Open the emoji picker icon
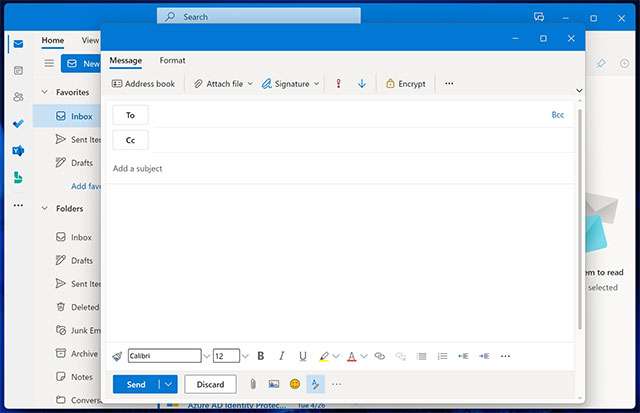This screenshot has width=640, height=413. [295, 384]
